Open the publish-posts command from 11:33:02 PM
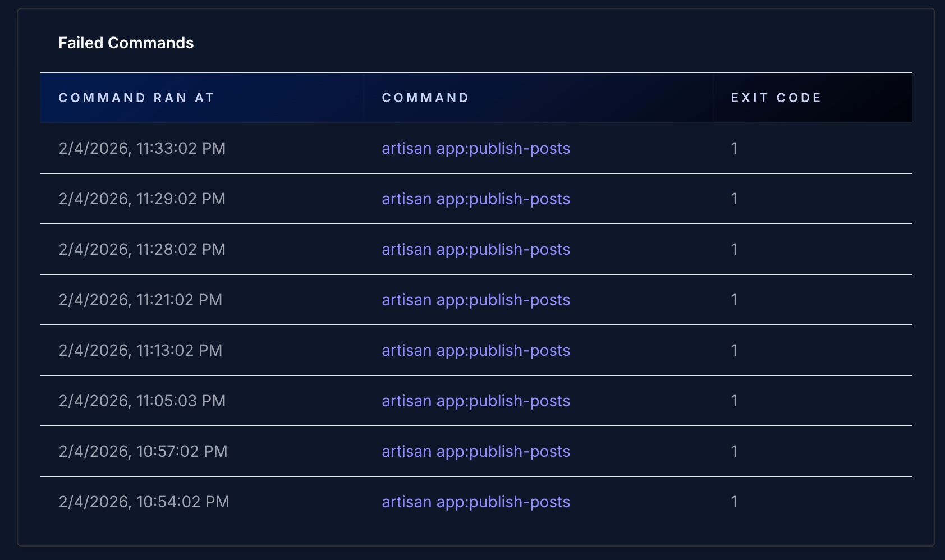945x560 pixels. [x=475, y=148]
